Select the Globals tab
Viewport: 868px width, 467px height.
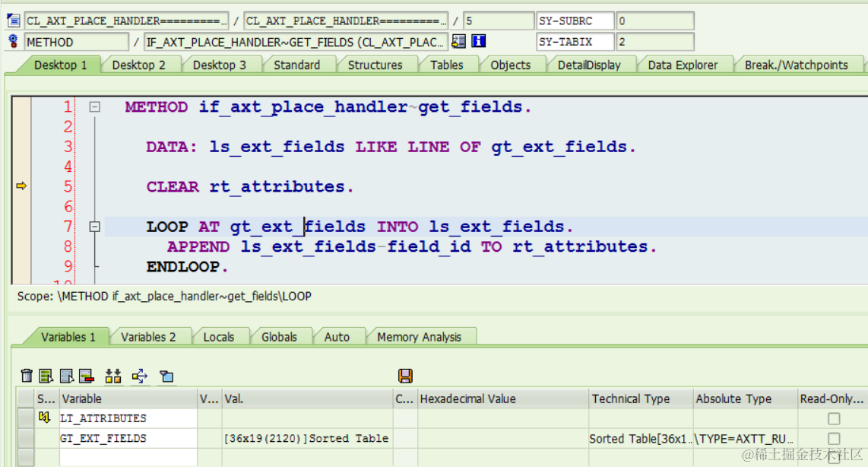(279, 337)
